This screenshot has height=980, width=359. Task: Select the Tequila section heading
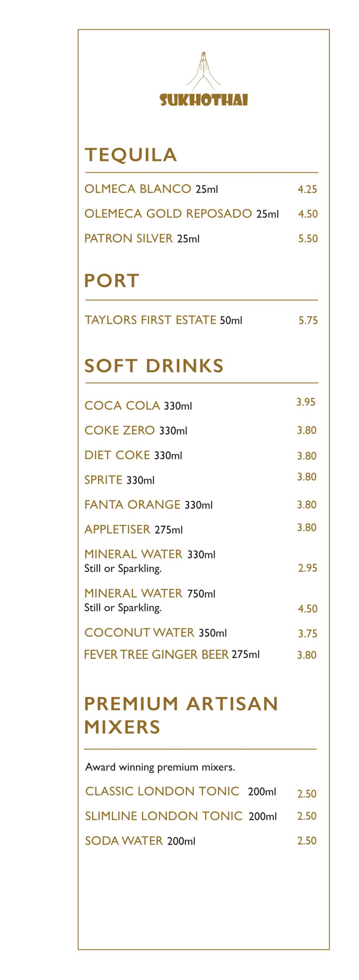131,155
